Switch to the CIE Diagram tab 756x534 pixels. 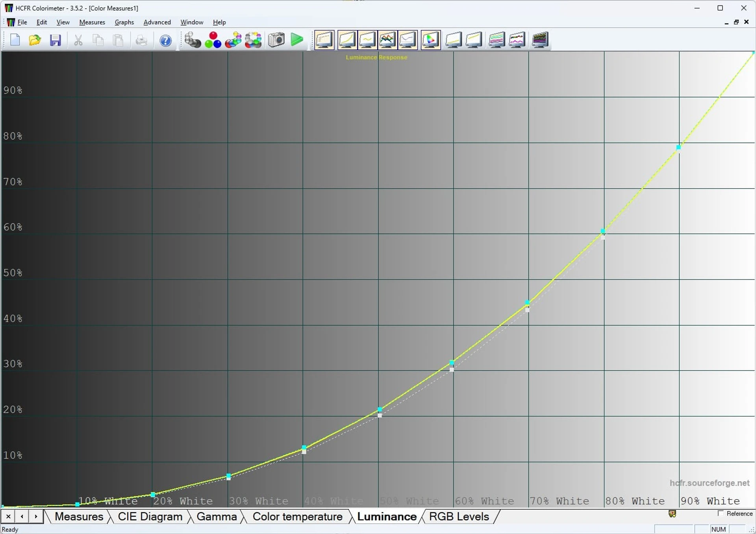150,516
